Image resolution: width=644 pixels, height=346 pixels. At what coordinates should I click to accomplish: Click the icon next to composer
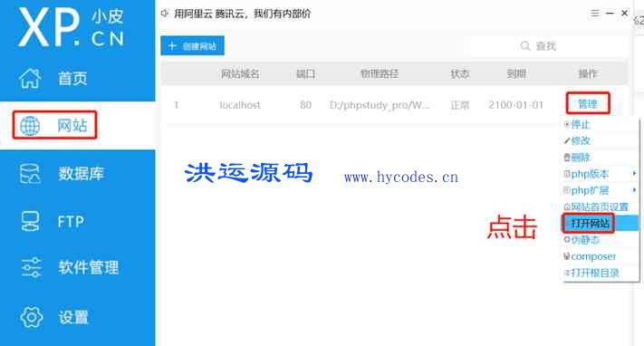pos(567,256)
